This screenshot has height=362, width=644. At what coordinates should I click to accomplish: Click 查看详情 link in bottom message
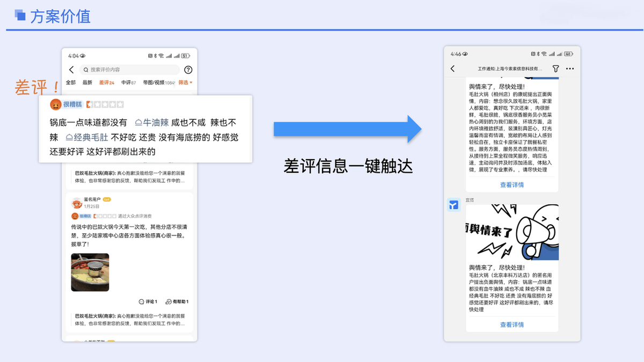[x=511, y=324]
